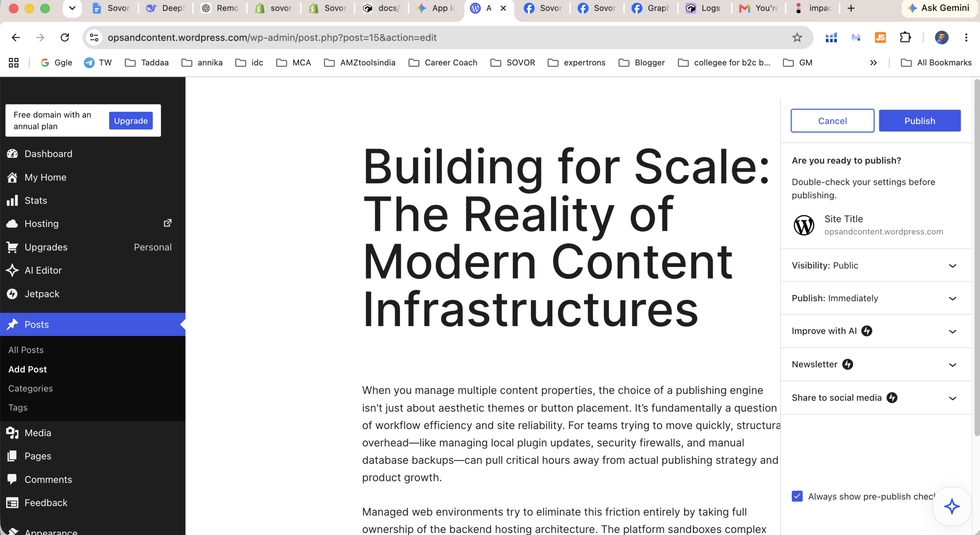980x535 pixels.
Task: Click the Jetpack bolt icon in sidebar
Action: tap(12, 294)
